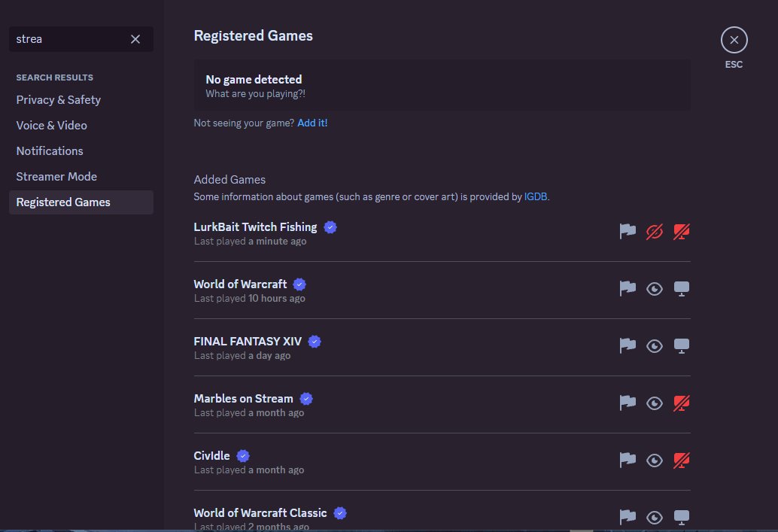
Task: Select the CivIdle game name
Action: (x=211, y=455)
